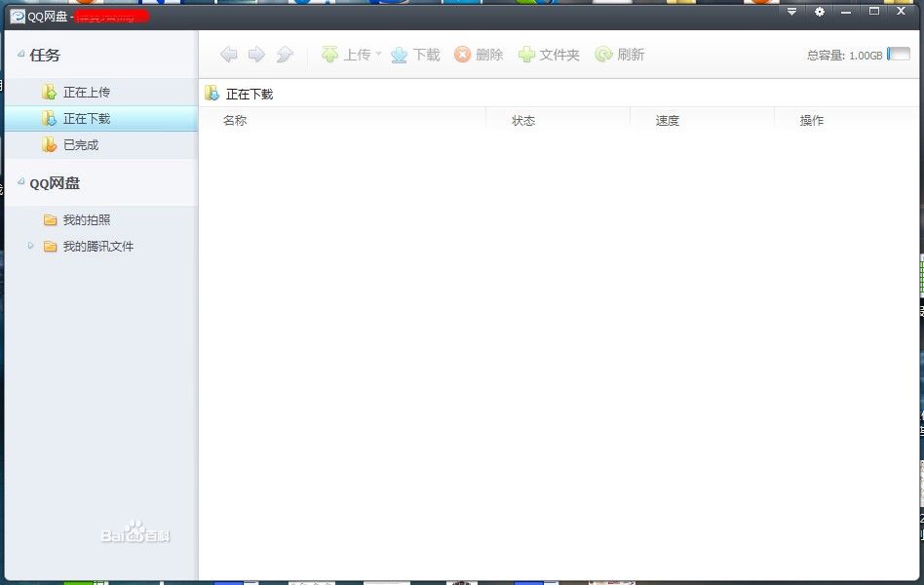The width and height of the screenshot is (924, 585).
Task: Select the 正在下载 downloading task list
Action: [86, 119]
